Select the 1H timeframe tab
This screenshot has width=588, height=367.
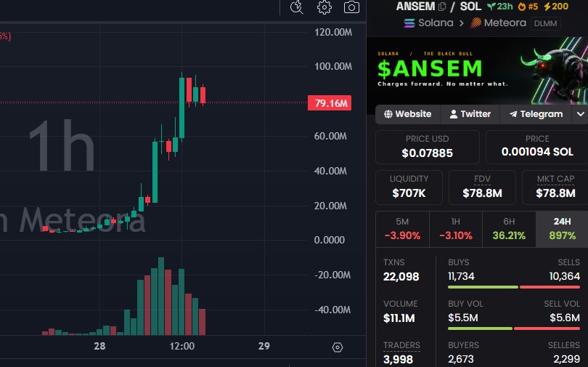[456, 229]
